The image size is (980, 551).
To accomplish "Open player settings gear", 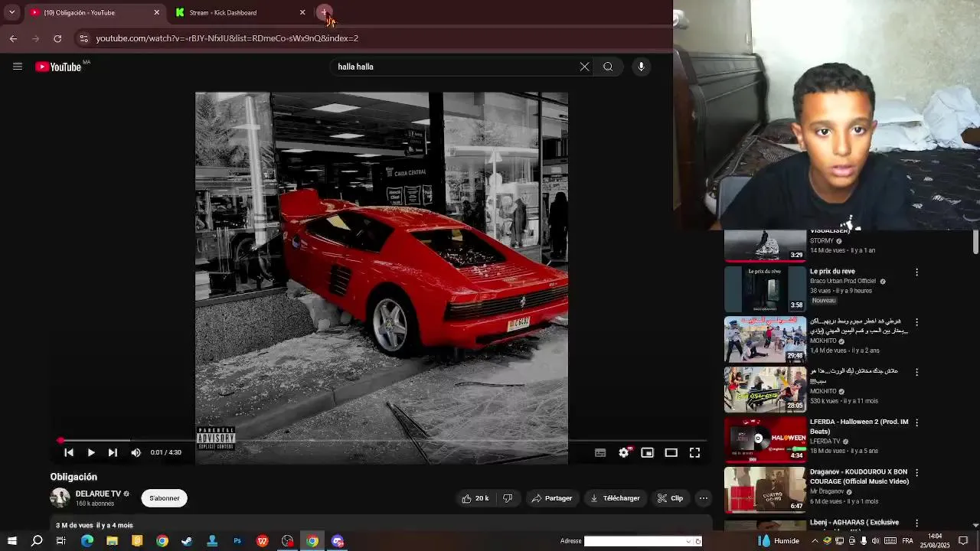I will point(624,452).
